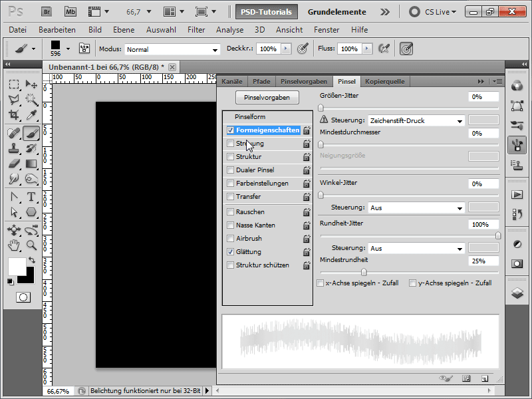Image resolution: width=532 pixels, height=399 pixels.
Task: Open the brush preset picker arrow
Action: pyautogui.click(x=68, y=49)
